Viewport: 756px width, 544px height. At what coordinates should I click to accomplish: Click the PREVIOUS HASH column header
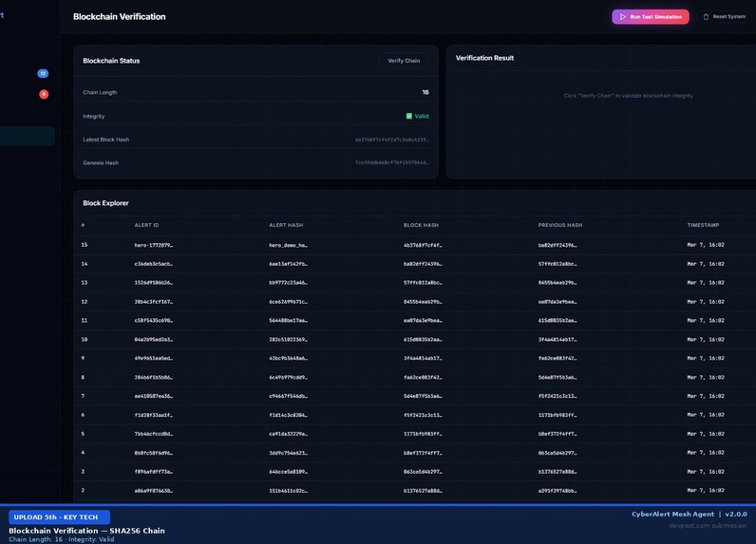560,225
